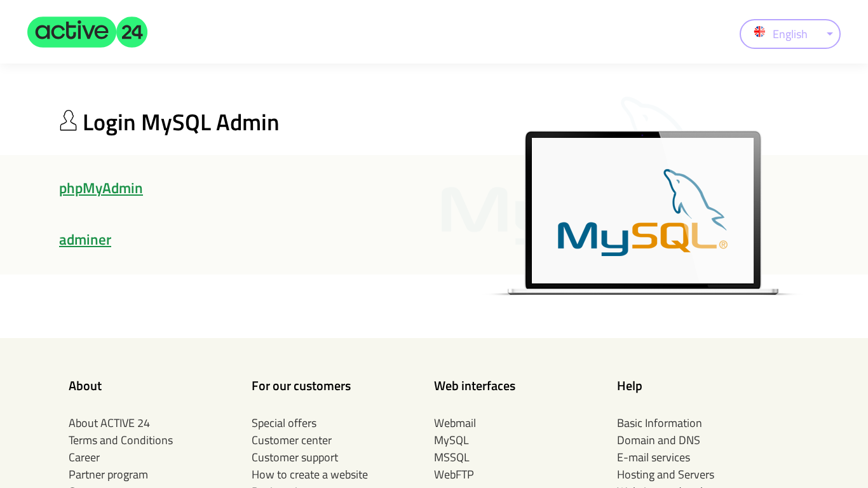Click the ACTIVE 24 logo

(87, 32)
